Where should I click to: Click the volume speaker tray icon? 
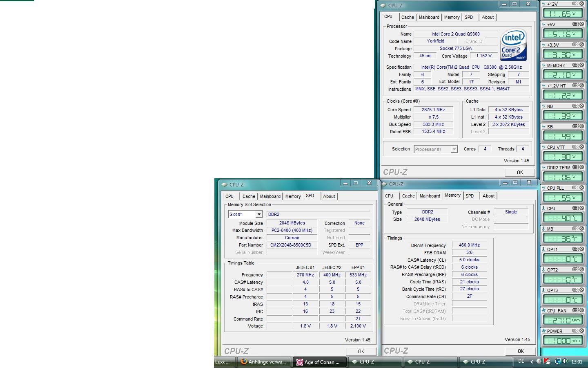(566, 361)
